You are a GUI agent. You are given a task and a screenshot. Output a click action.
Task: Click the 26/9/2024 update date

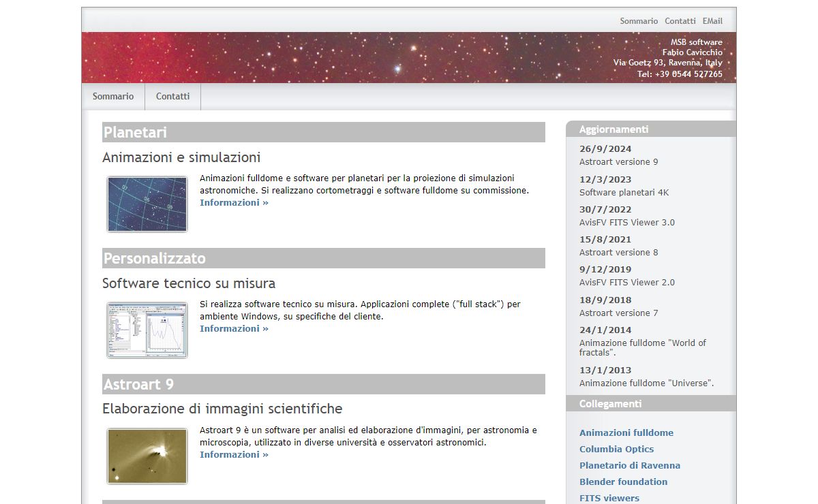[605, 149]
